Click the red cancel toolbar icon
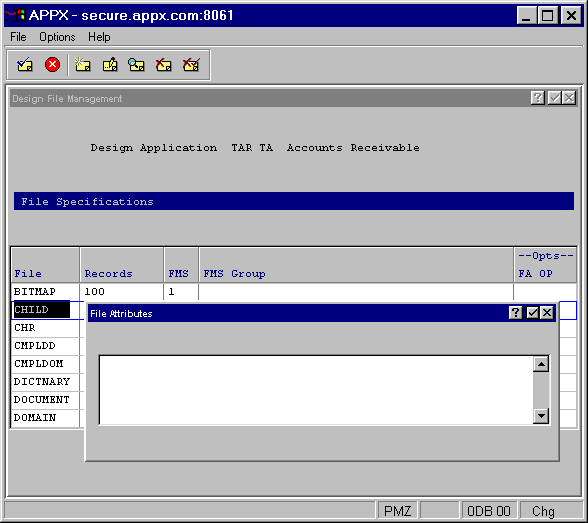 (52, 64)
